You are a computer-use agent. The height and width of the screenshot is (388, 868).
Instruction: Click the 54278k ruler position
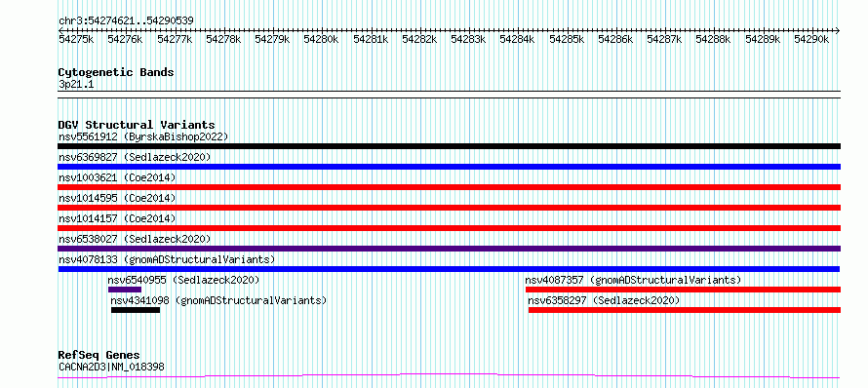223,39
